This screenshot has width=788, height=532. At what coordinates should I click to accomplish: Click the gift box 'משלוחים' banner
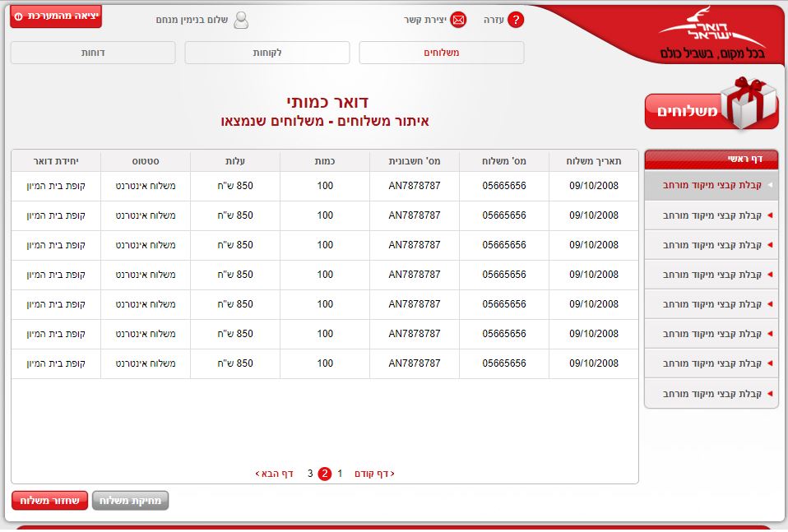pos(712,105)
